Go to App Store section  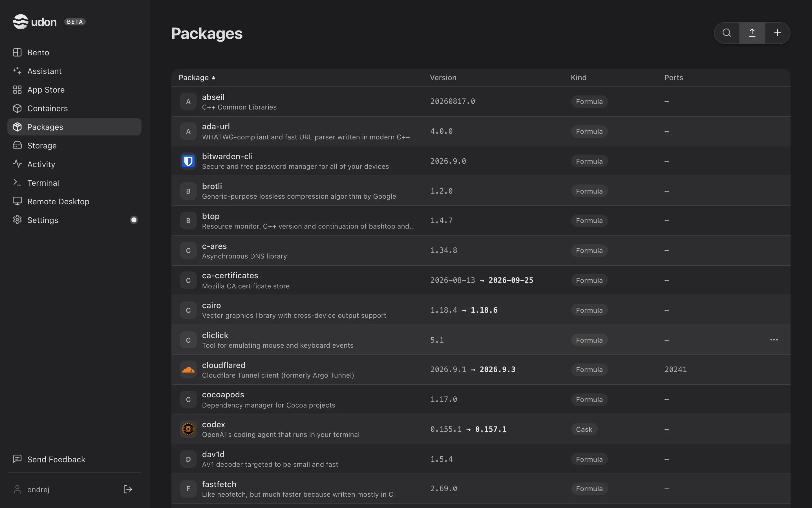[x=74, y=90]
